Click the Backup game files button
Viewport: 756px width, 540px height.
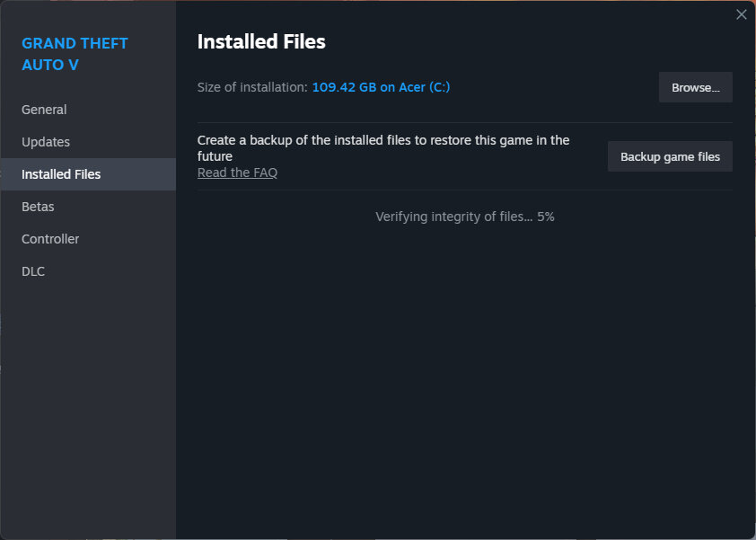(x=670, y=156)
